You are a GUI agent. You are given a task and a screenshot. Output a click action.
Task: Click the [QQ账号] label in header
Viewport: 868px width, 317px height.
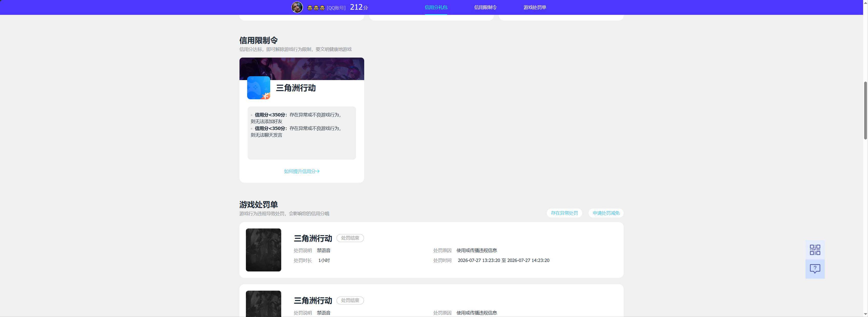click(336, 8)
